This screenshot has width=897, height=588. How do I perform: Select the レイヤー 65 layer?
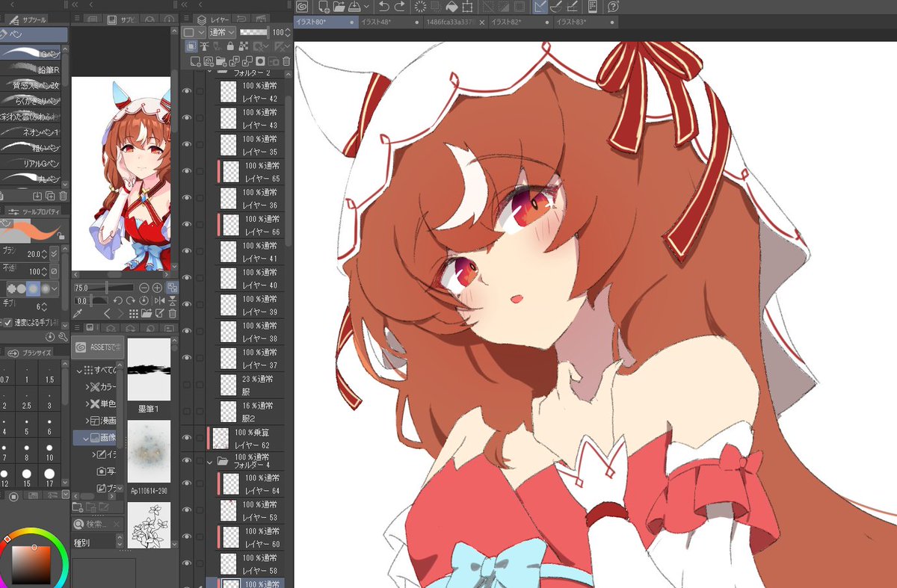tap(250, 172)
